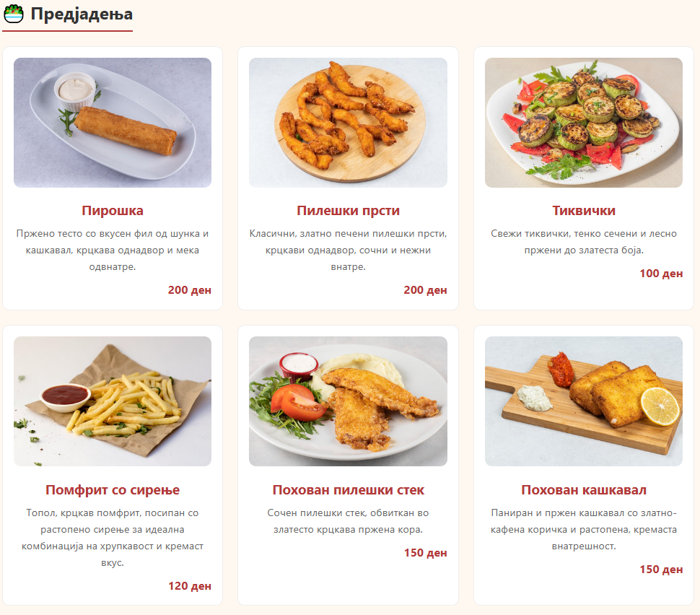The width and height of the screenshot is (700, 615).
Task: Click the Пирошка description text
Action: tap(113, 250)
